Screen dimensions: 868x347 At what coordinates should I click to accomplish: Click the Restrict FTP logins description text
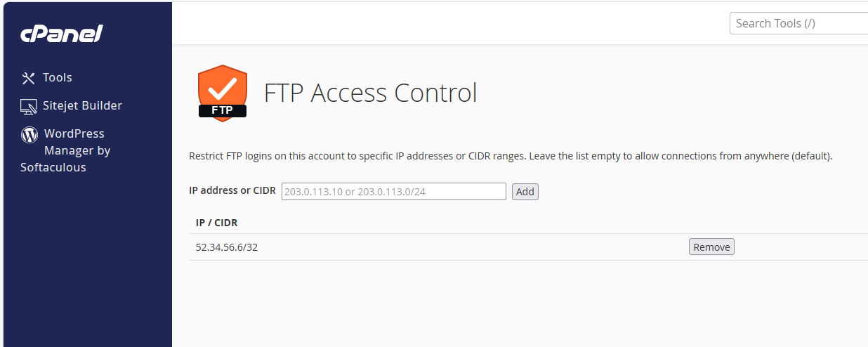511,156
